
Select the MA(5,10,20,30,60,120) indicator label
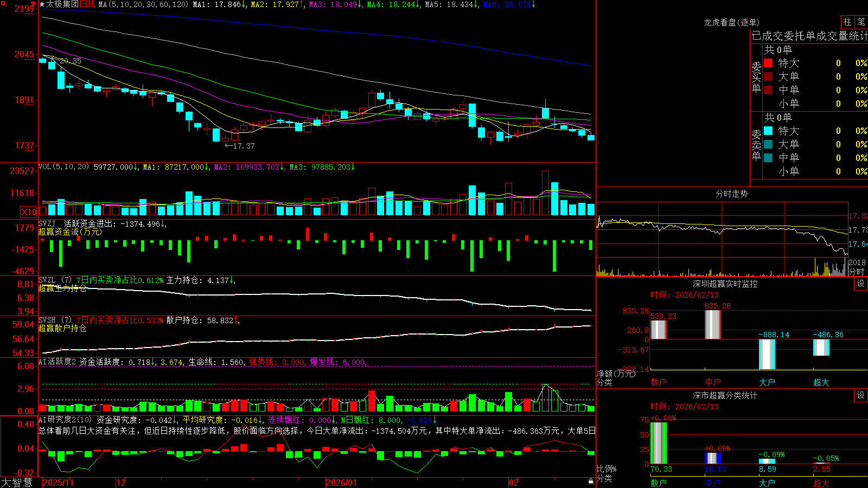[x=143, y=4]
